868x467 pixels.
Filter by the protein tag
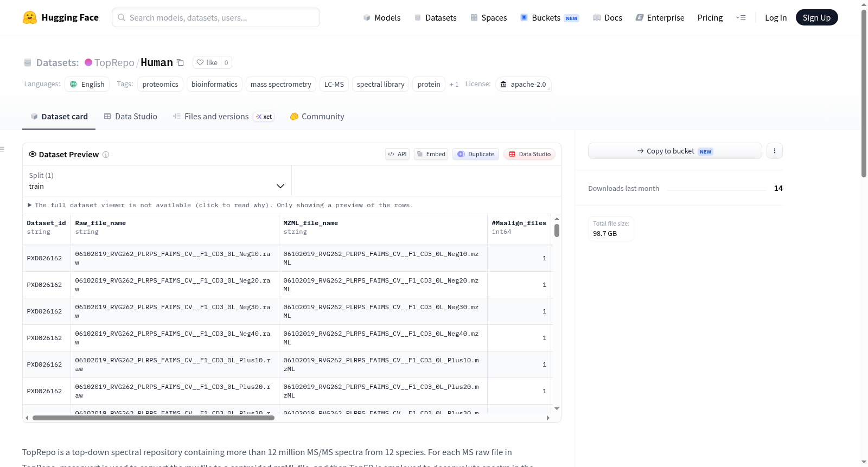point(429,84)
